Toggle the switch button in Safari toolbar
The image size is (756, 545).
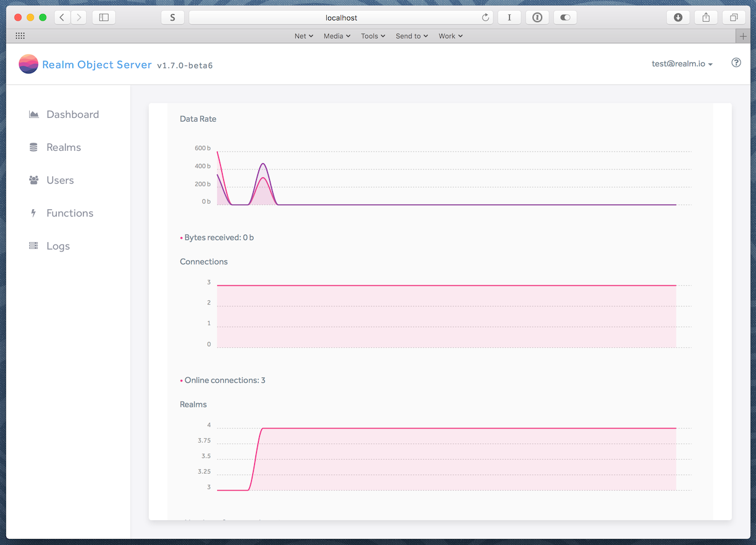(x=565, y=17)
